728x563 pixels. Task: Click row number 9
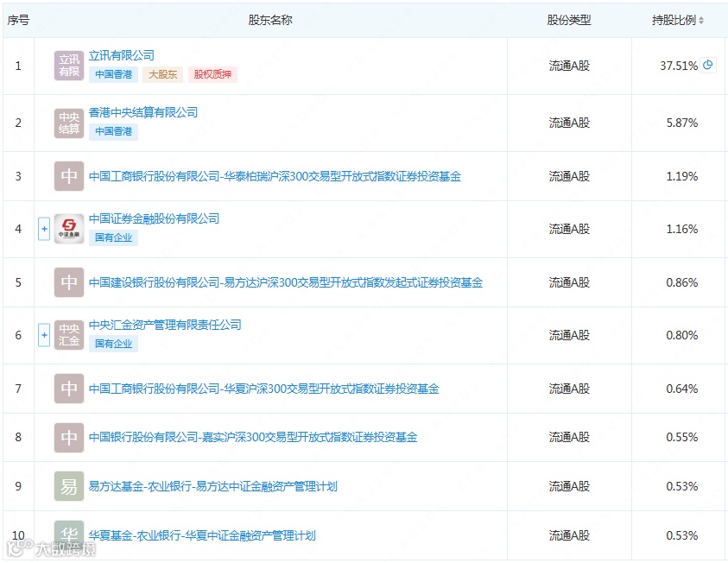pos(18,486)
